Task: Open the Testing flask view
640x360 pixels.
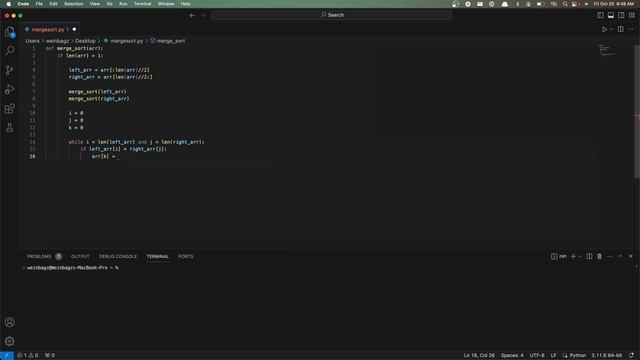Action: coord(9,128)
